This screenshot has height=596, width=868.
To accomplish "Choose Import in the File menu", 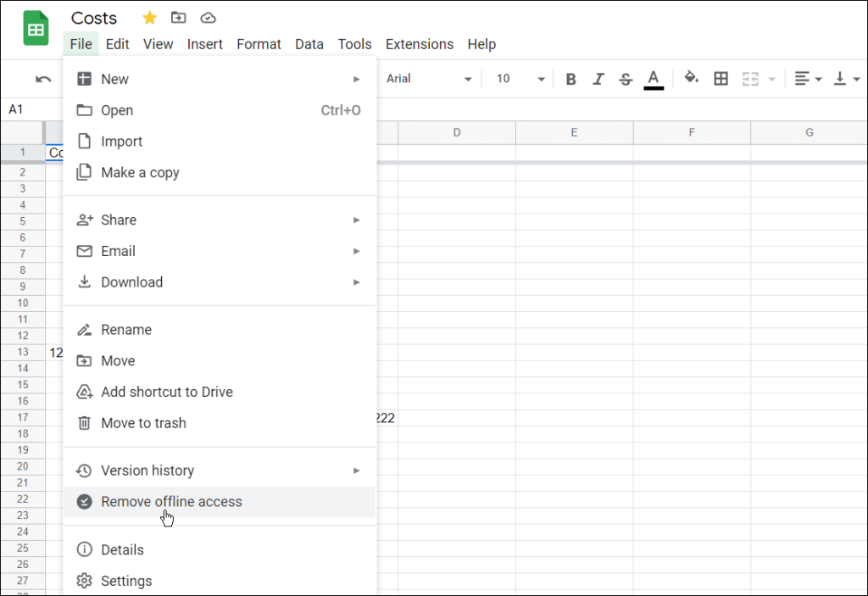I will 220,142.
